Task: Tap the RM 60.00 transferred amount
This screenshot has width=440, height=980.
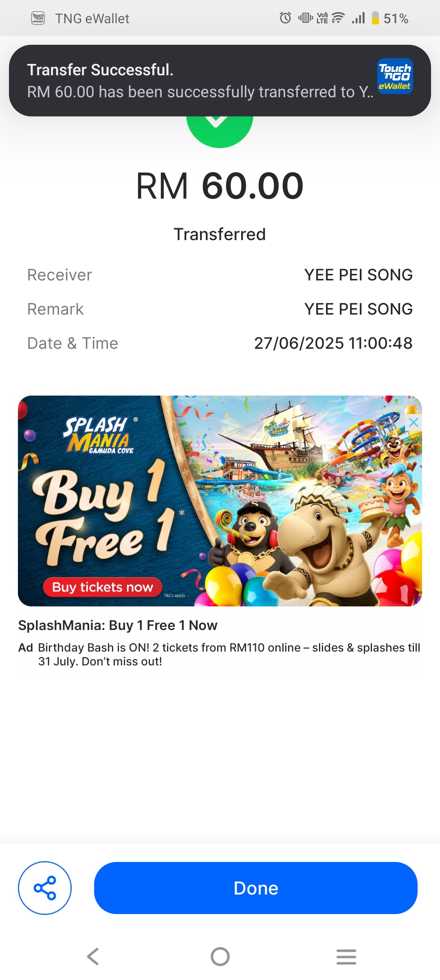Action: point(220,186)
